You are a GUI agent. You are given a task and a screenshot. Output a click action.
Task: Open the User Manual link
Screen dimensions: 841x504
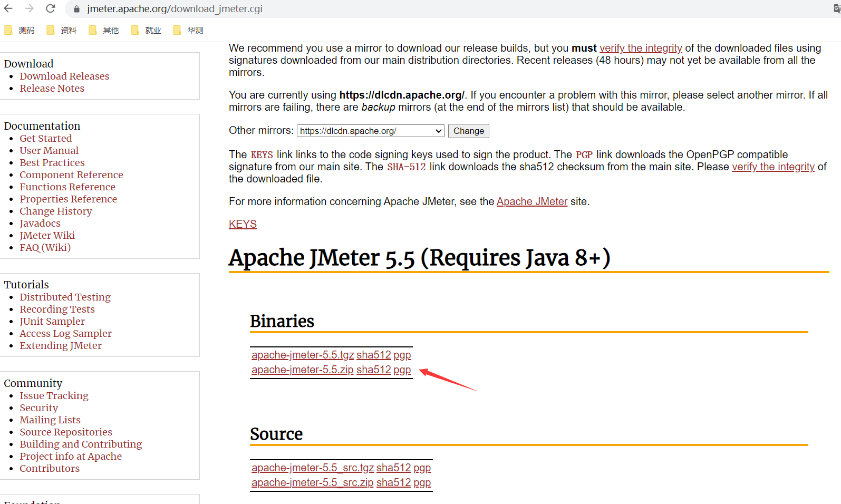tap(49, 150)
